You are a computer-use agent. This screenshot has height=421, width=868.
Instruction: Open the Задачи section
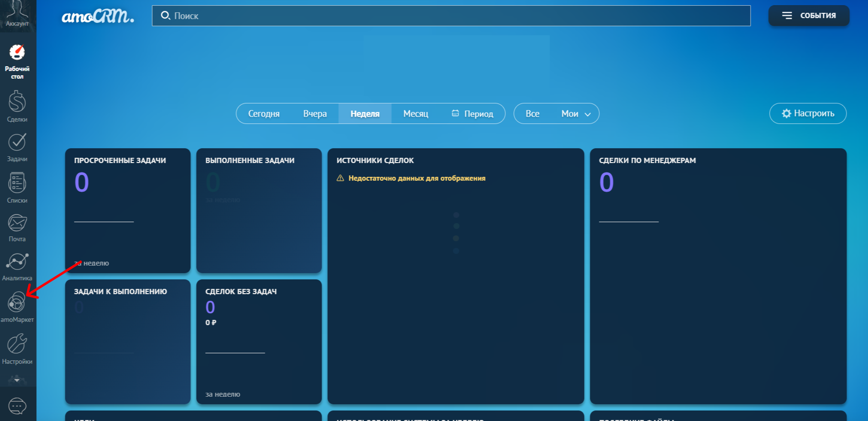(17, 147)
